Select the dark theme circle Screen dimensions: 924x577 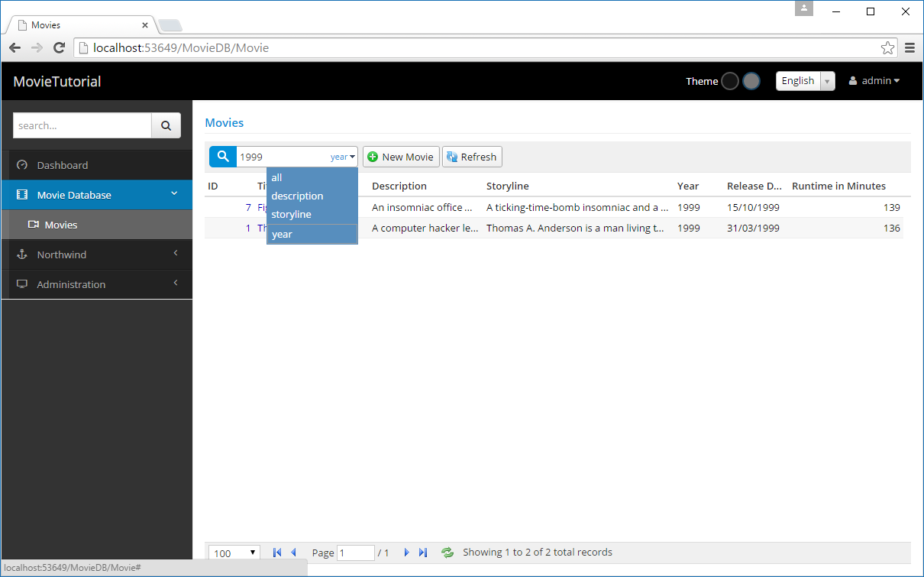click(730, 81)
